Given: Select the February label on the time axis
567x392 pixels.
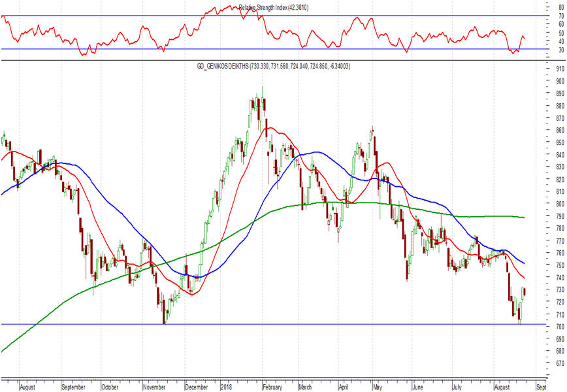Looking at the screenshot, I should click(x=272, y=387).
